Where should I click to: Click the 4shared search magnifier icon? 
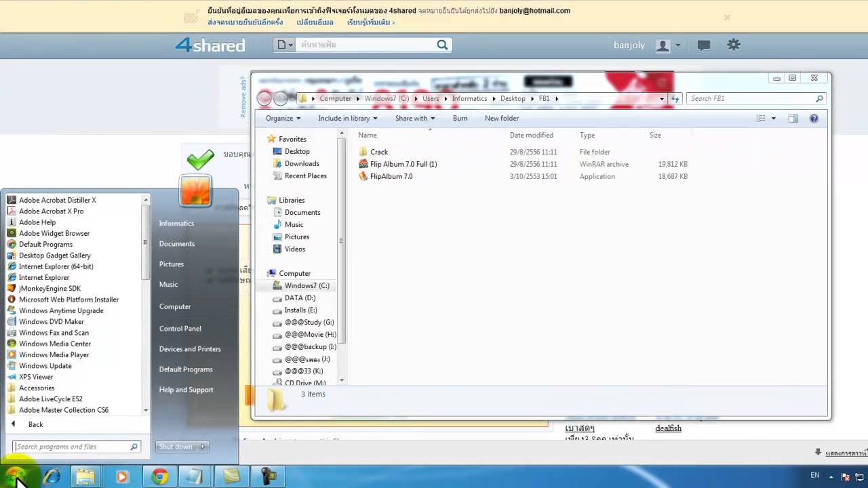442,45
